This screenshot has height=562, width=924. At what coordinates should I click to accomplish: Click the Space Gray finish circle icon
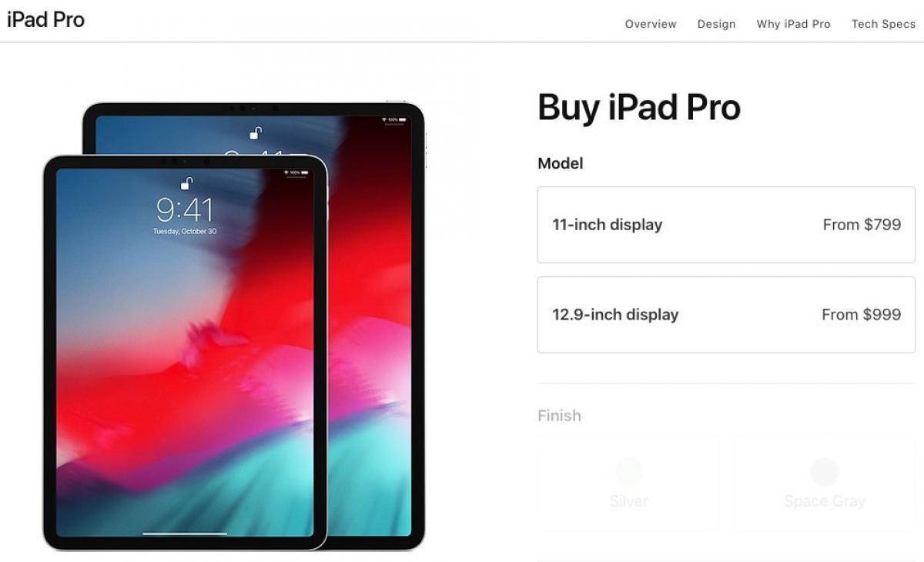coord(824,471)
